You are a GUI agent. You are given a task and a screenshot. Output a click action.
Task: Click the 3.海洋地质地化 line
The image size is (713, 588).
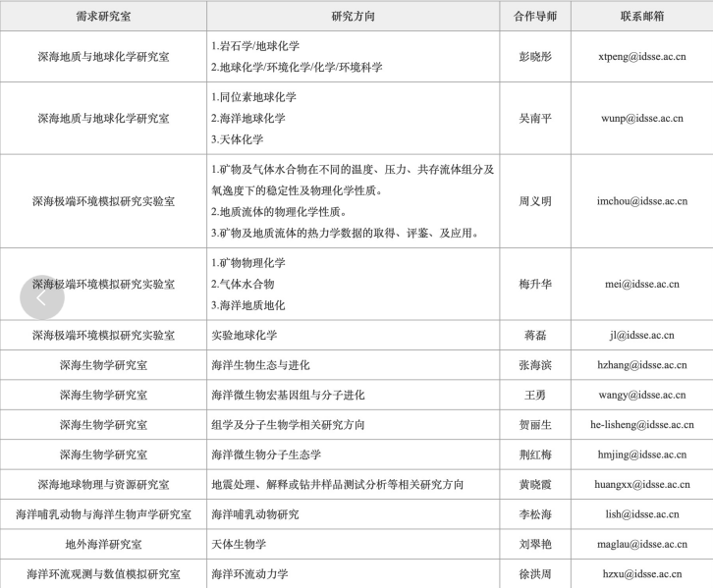(248, 305)
